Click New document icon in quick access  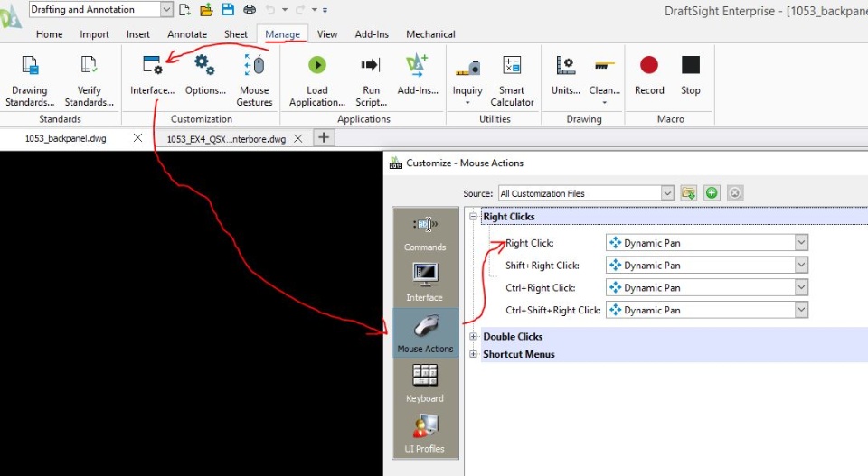(x=184, y=9)
